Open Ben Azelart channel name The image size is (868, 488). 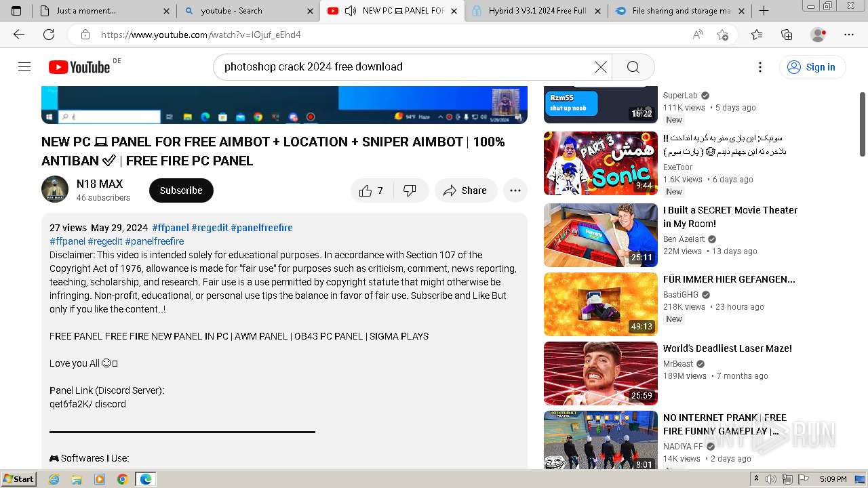click(684, 239)
